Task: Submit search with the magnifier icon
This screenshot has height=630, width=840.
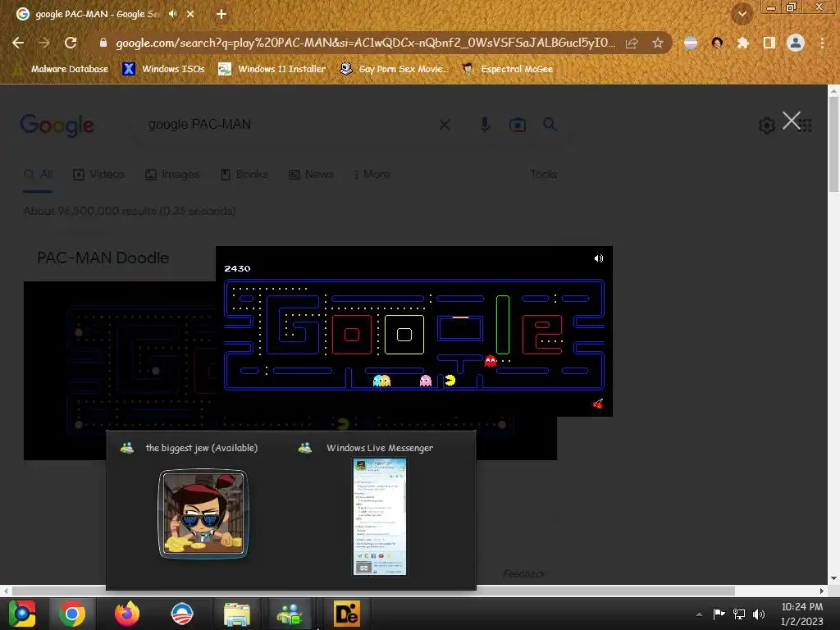Action: (550, 125)
